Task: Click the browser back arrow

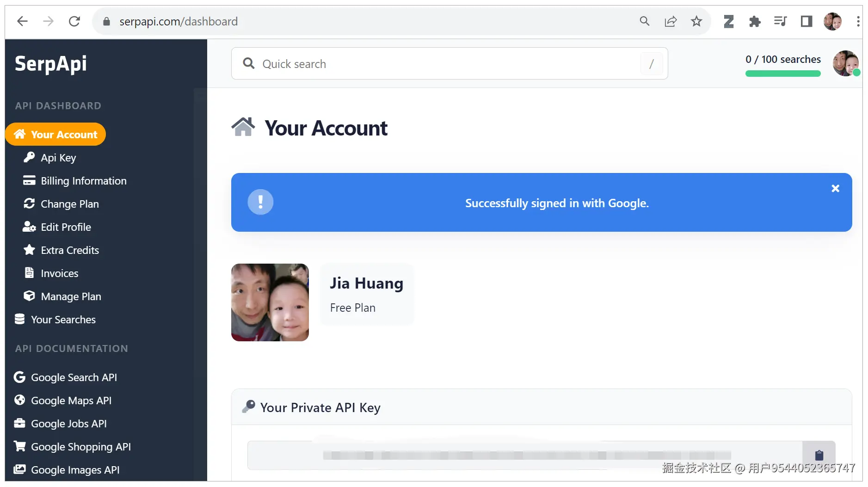Action: pyautogui.click(x=22, y=21)
